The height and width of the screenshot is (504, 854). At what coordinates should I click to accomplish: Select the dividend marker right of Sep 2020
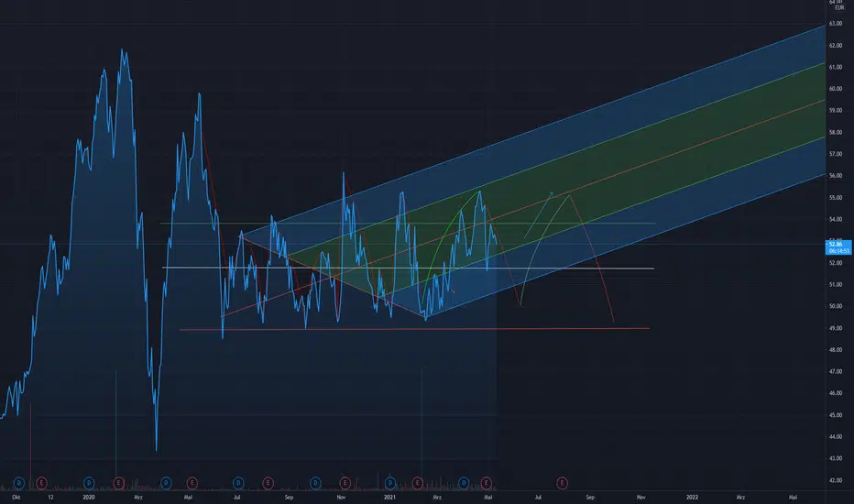(315, 483)
